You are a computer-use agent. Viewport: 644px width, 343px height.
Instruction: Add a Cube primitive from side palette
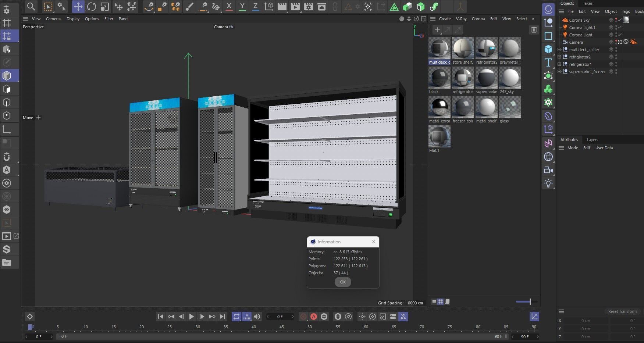tap(548, 49)
